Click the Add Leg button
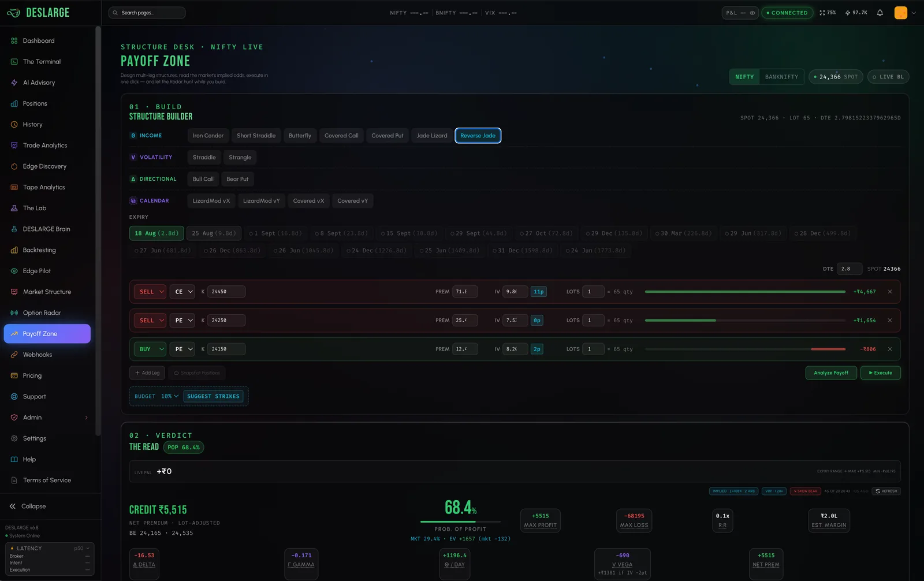Image resolution: width=924 pixels, height=581 pixels. point(147,373)
